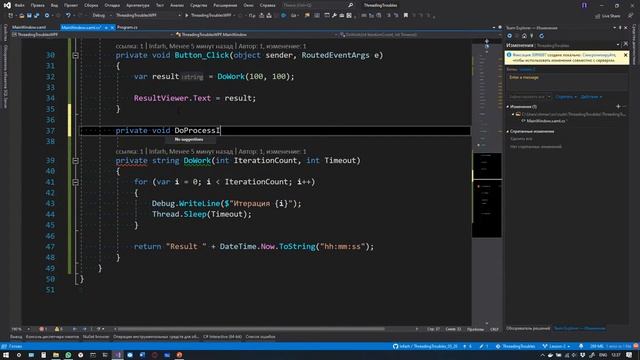Collapse the Changes section in Team Explorer

coord(508,107)
